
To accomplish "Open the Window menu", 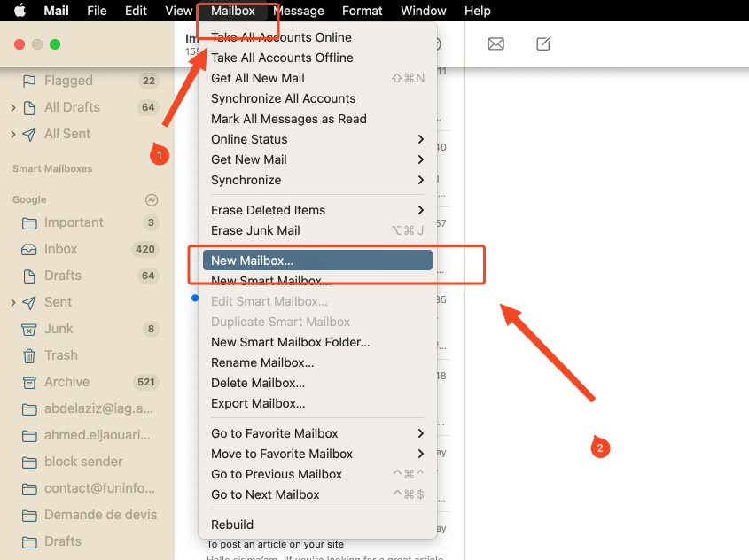I will tap(423, 11).
